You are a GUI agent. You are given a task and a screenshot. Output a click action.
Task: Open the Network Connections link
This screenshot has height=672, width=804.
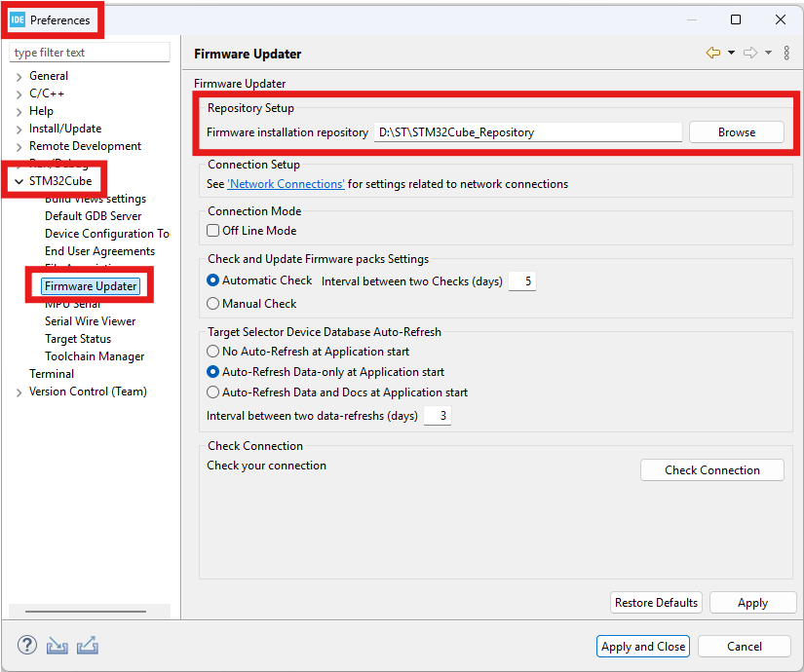click(286, 184)
